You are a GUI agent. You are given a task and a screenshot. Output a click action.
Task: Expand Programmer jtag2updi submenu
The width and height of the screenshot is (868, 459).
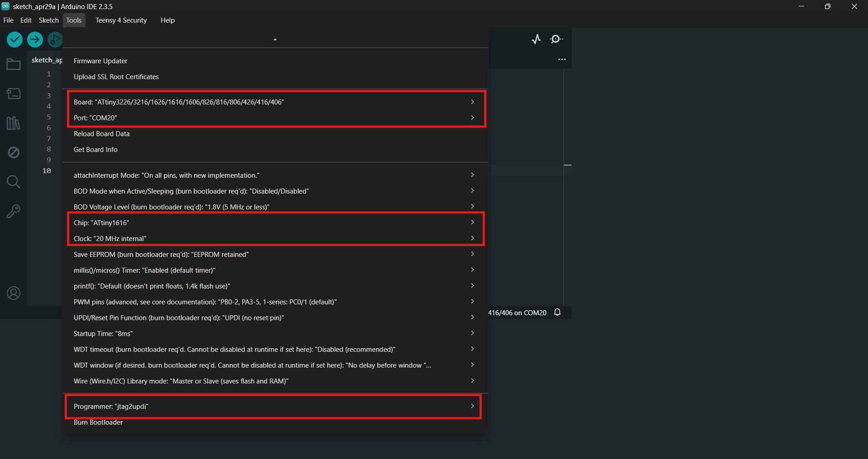275,407
